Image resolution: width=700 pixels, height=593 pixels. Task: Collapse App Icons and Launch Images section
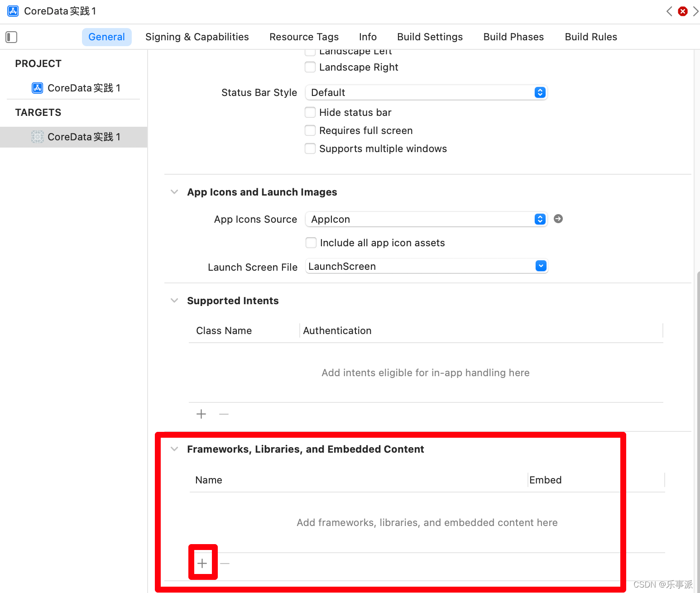click(x=174, y=192)
